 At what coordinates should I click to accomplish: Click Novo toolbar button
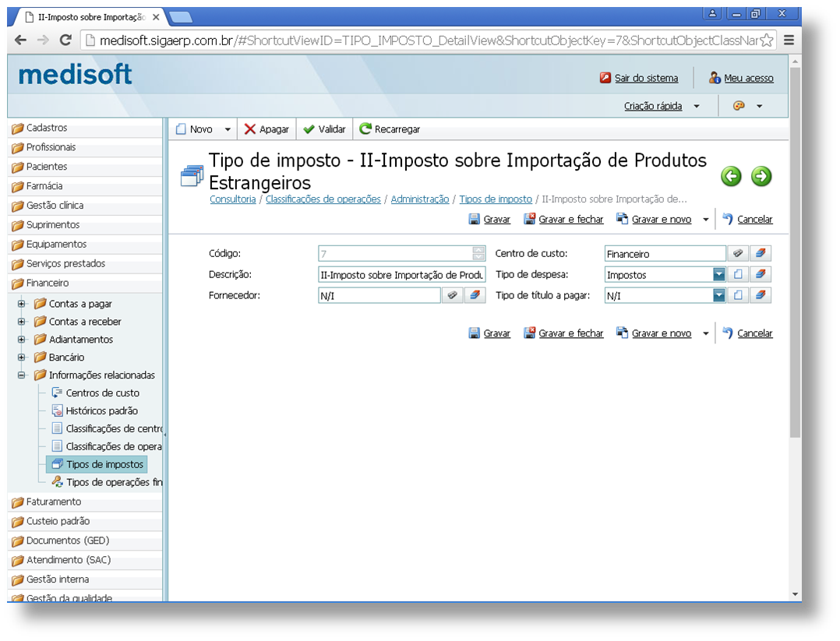pos(195,129)
